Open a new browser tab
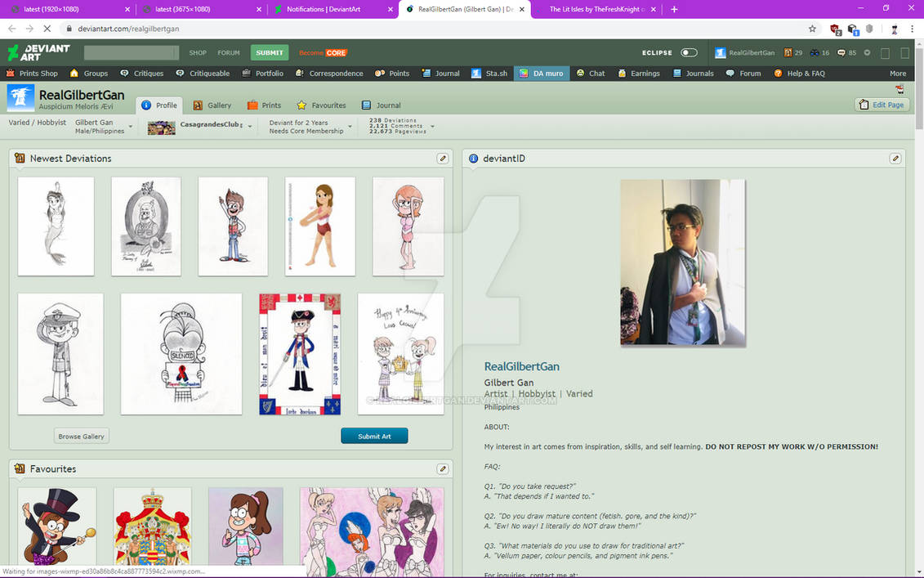This screenshot has width=924, height=578. [674, 10]
